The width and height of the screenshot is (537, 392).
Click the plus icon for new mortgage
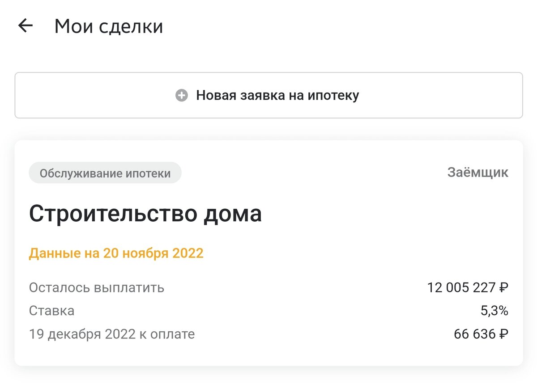[x=181, y=95]
